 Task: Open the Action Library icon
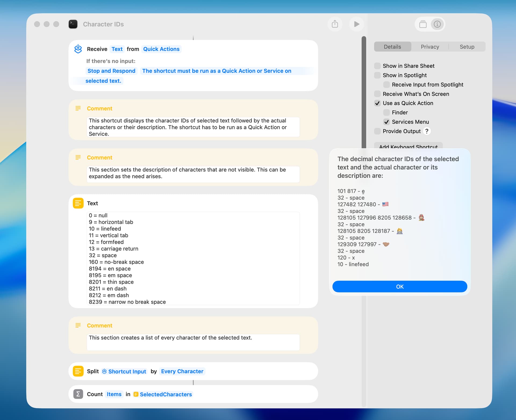click(423, 24)
